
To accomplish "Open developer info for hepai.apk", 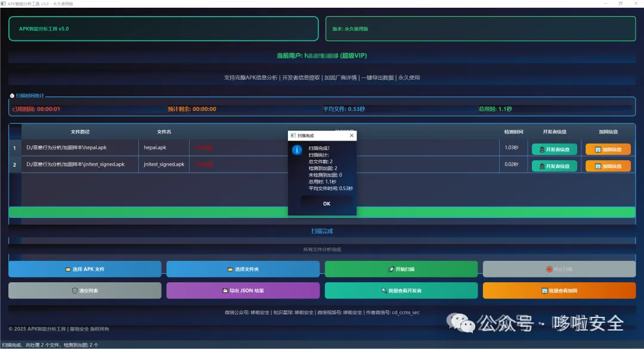I will (x=554, y=149).
